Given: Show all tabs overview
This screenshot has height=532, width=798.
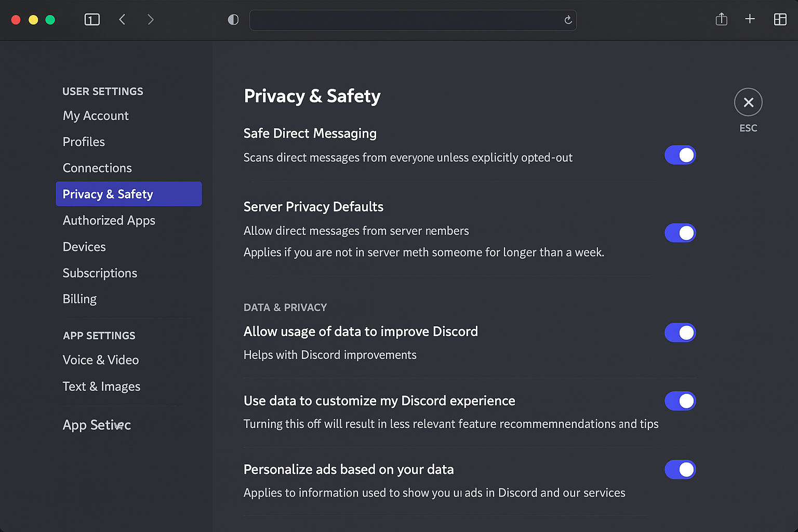Looking at the screenshot, I should coord(780,19).
